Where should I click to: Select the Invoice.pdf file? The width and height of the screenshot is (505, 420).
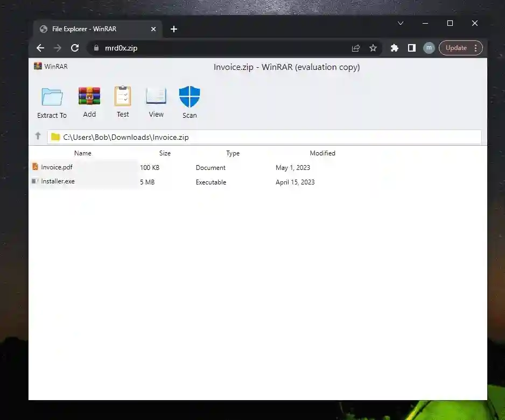click(57, 167)
